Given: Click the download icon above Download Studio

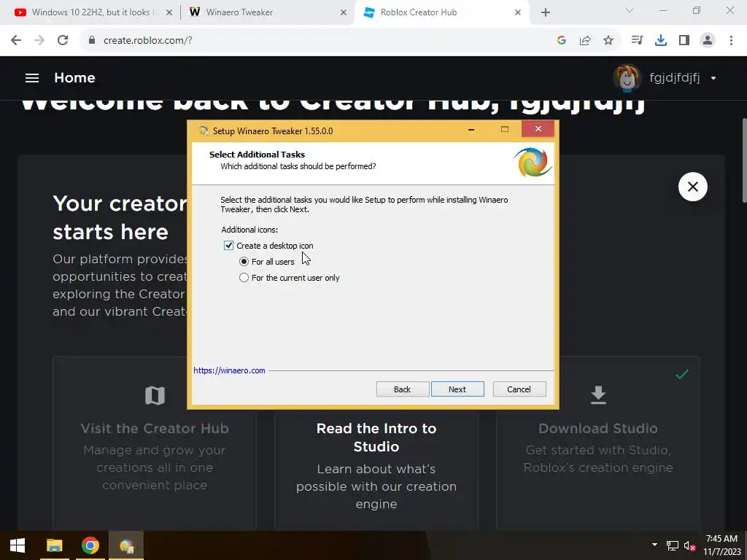Looking at the screenshot, I should 598,395.
